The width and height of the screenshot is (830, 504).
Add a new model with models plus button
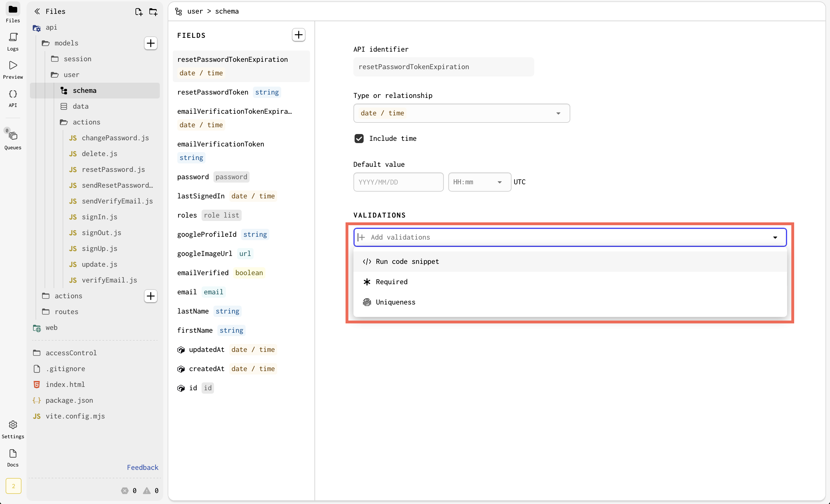[150, 43]
